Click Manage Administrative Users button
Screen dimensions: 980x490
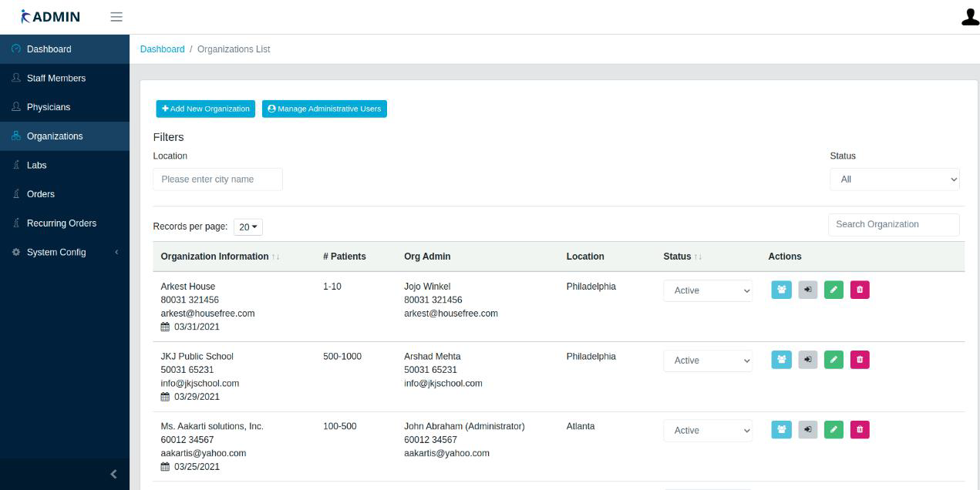click(324, 109)
